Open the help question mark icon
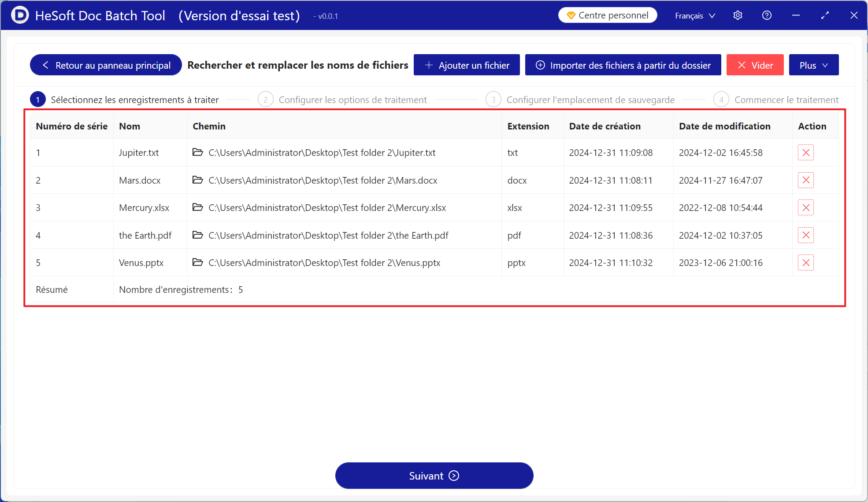This screenshot has height=502, width=868. click(x=767, y=15)
